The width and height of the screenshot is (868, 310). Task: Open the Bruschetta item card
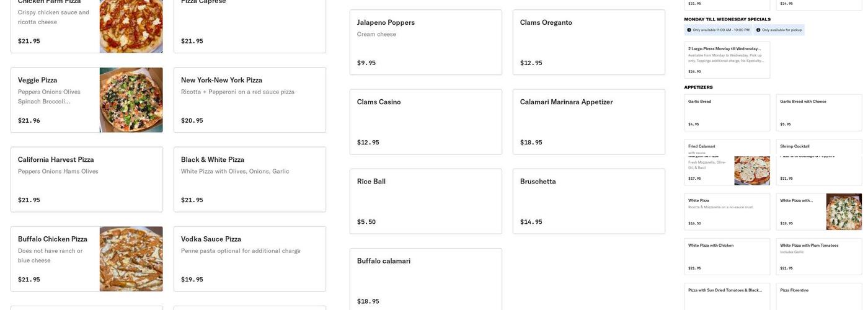588,201
